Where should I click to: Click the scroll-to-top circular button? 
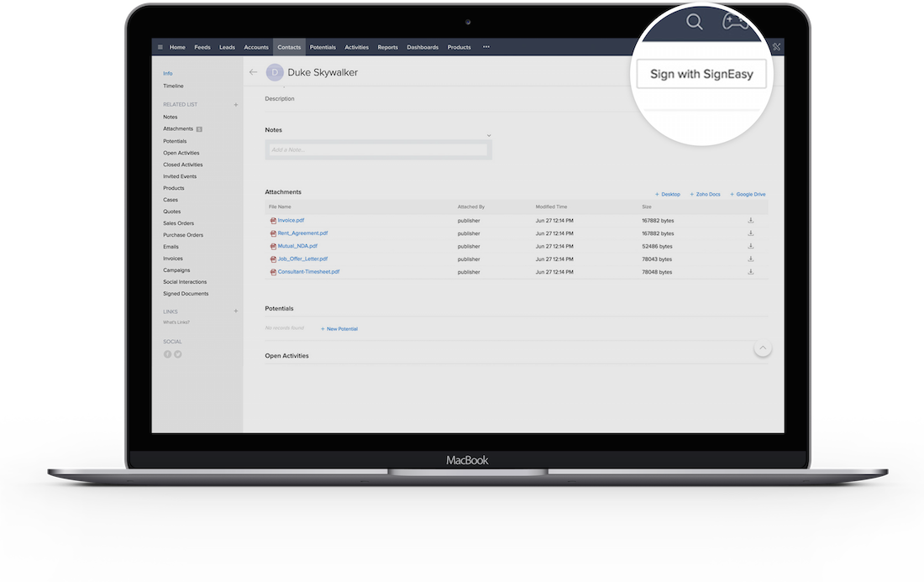763,348
